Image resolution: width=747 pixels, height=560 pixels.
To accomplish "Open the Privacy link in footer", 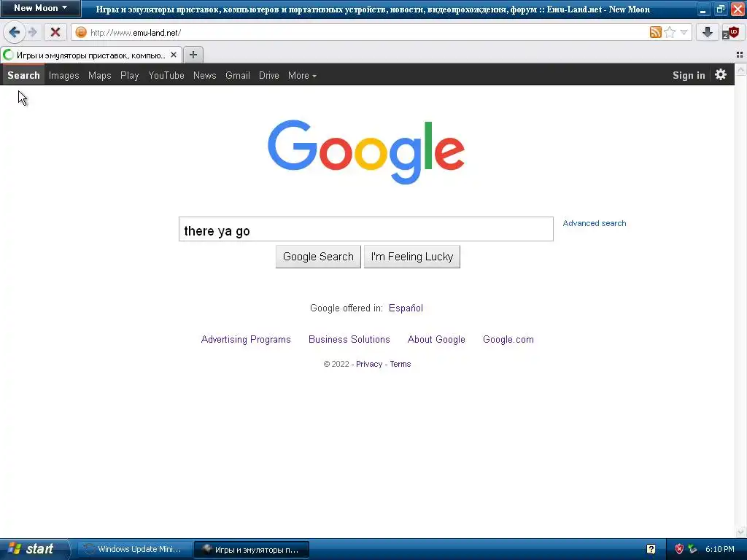I will pos(369,364).
